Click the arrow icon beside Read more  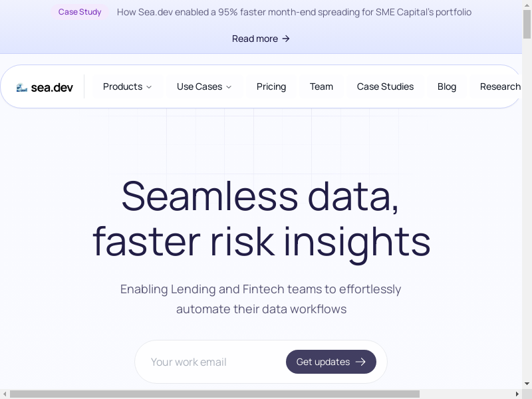286,39
